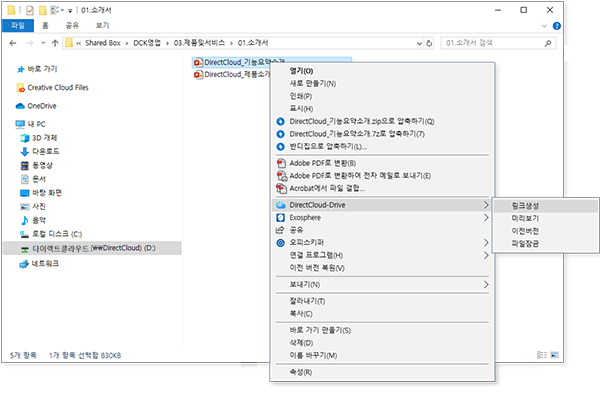
Task: Expand the 오피스키퍼 submenu
Action: (383, 243)
